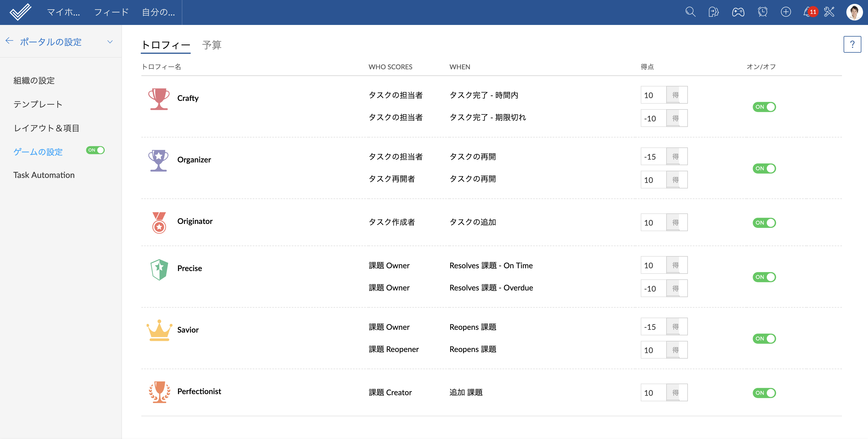Open the 自分の... top menu item

158,12
